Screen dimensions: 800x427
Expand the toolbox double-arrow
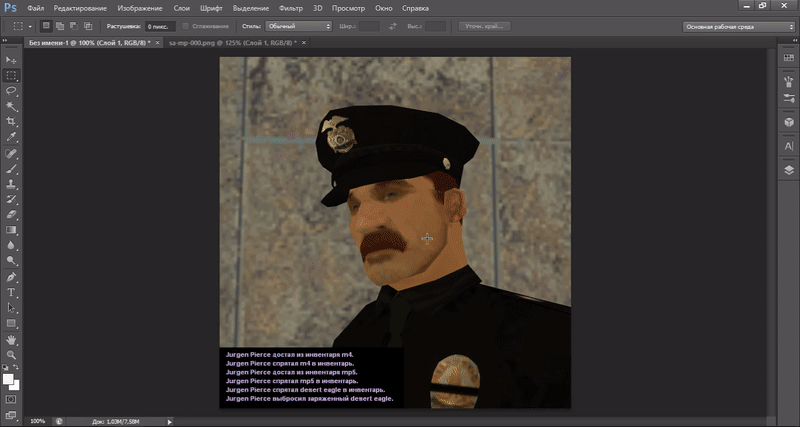(5, 40)
